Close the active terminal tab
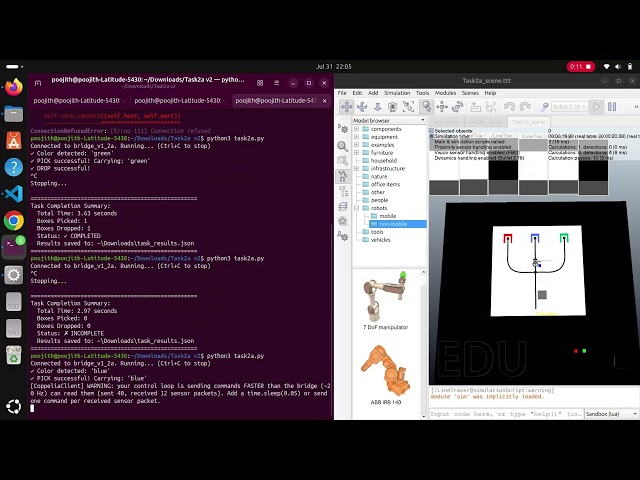Viewport: 640px width, 480px height. point(324,101)
